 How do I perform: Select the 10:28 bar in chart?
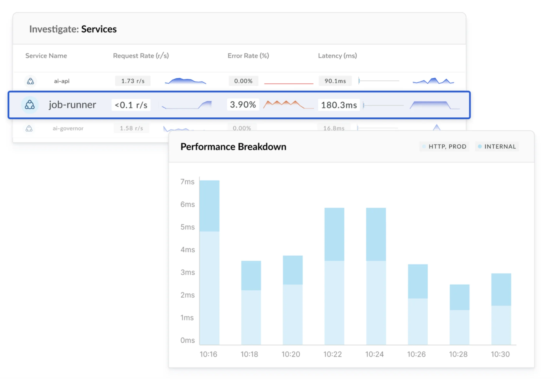[x=460, y=314]
